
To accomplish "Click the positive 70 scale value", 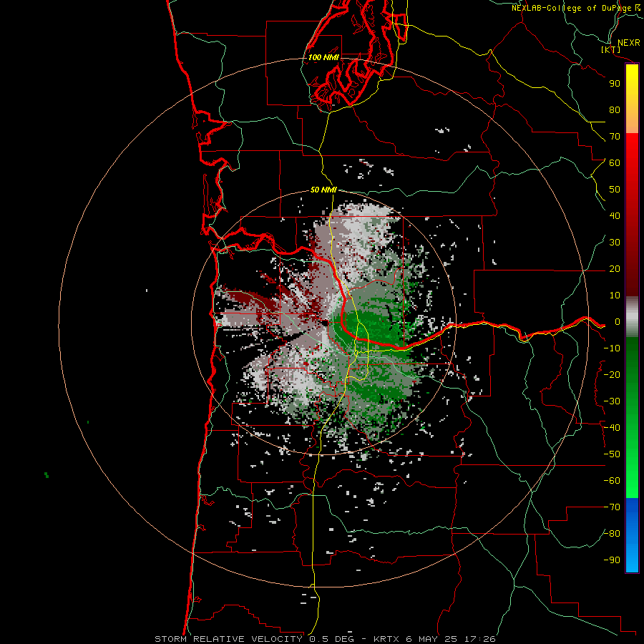I will coord(615,137).
